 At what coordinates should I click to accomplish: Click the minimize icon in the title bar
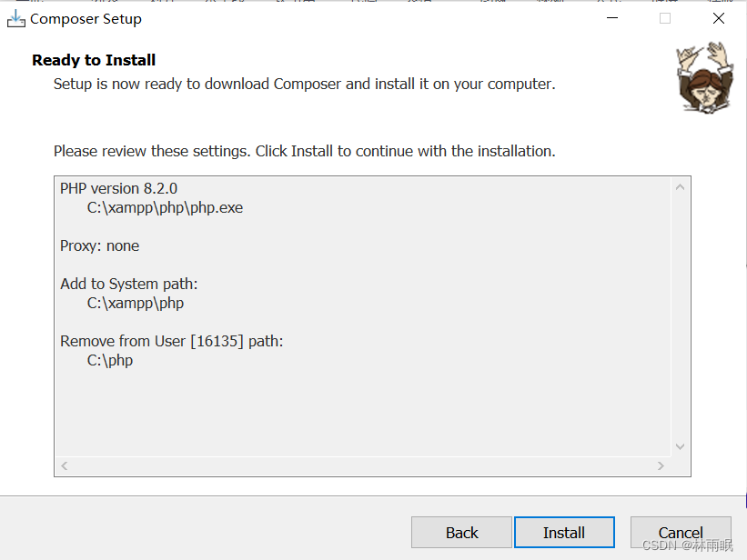(x=611, y=17)
